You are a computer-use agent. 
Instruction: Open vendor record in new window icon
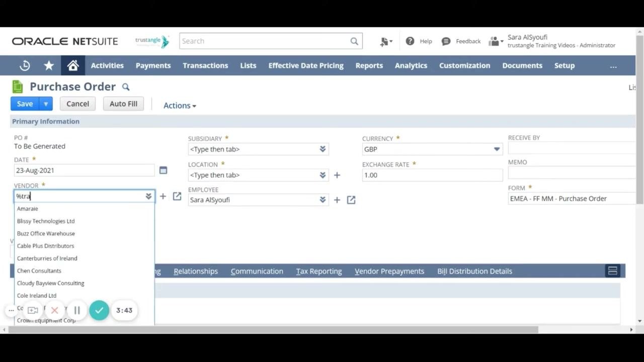click(177, 196)
